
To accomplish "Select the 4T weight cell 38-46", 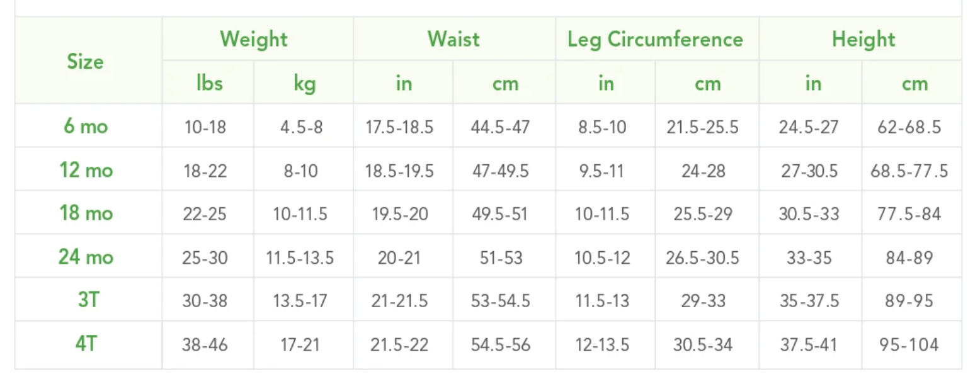I will 205,344.
